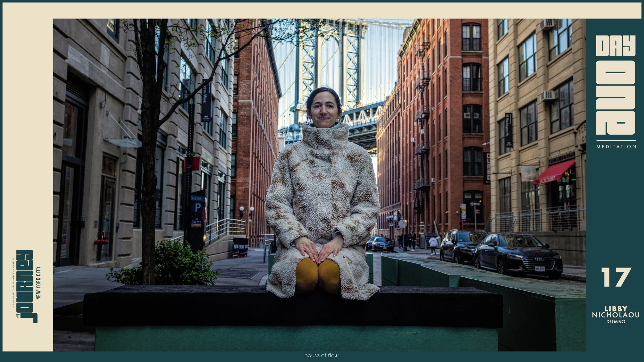Click the house of flow footer text
Image resolution: width=644 pixels, height=362 pixels.
[x=321, y=356]
